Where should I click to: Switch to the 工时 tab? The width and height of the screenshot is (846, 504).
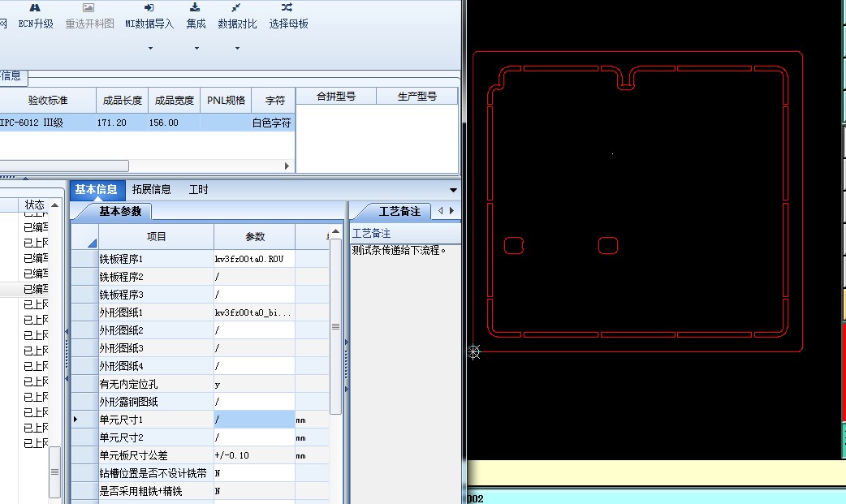[x=199, y=189]
